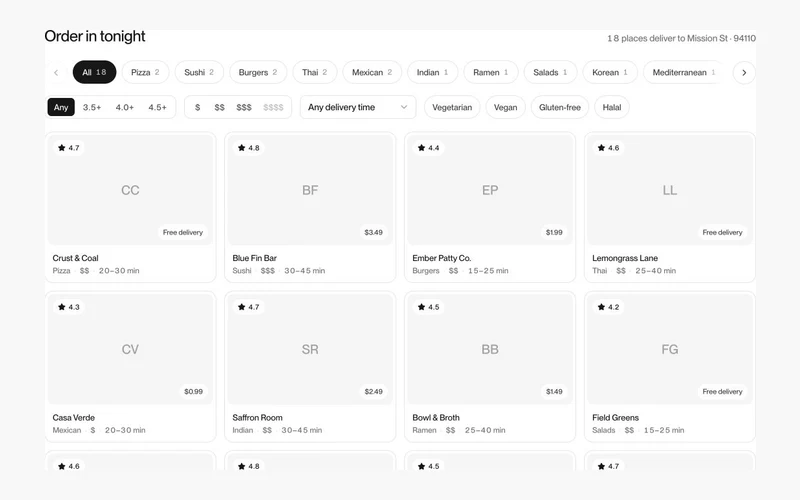
Task: Click the Crust & Coal restaurant name
Action: (76, 258)
